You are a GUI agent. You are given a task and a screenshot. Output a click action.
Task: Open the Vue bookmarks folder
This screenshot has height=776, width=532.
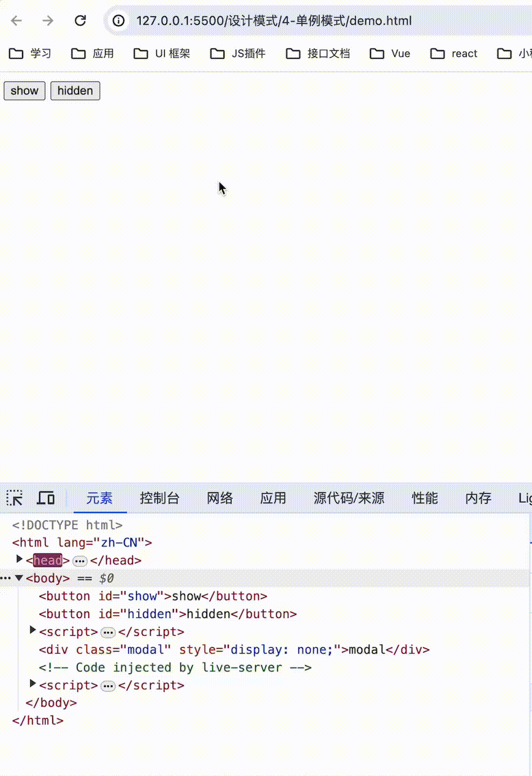coord(389,53)
